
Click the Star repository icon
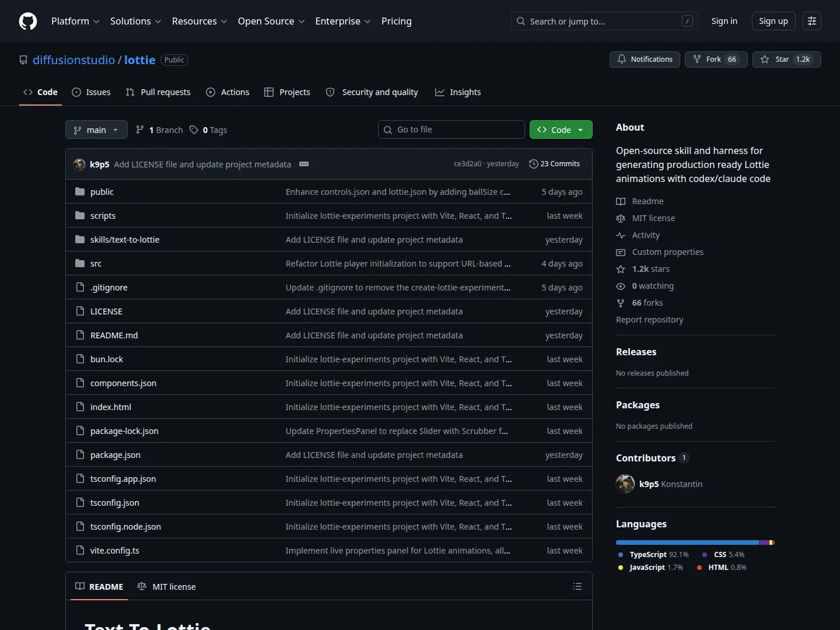pyautogui.click(x=765, y=60)
